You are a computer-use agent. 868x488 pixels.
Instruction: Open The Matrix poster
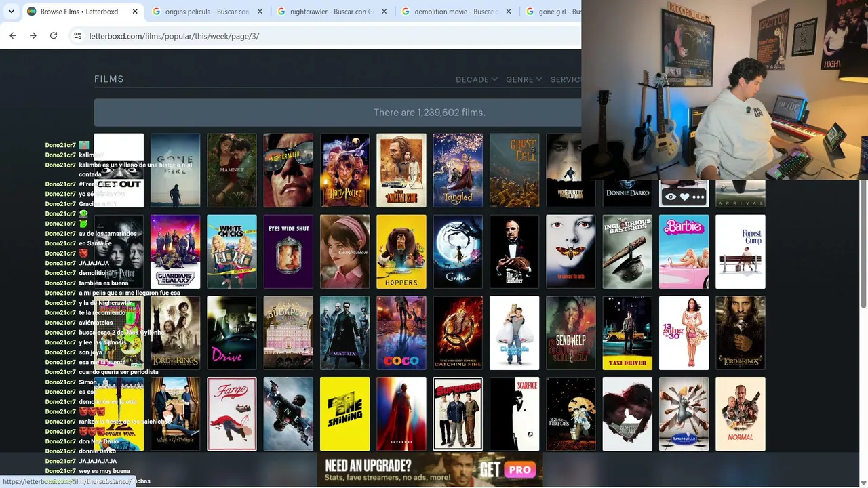pos(345,333)
